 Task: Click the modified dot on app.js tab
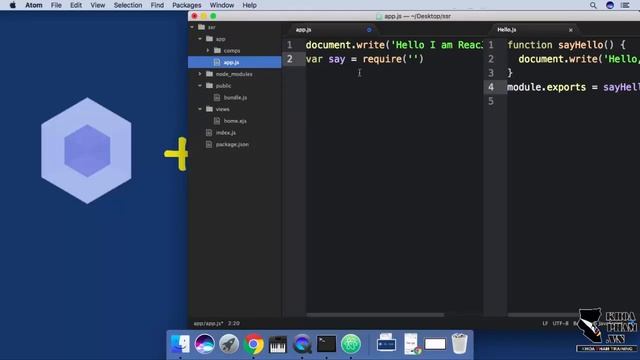tap(369, 30)
